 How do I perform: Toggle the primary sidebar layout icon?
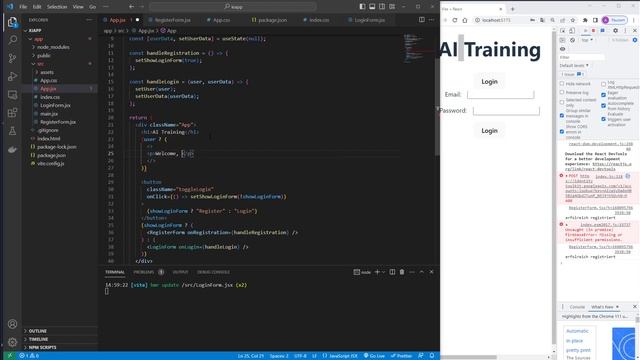pyautogui.click(x=362, y=7)
